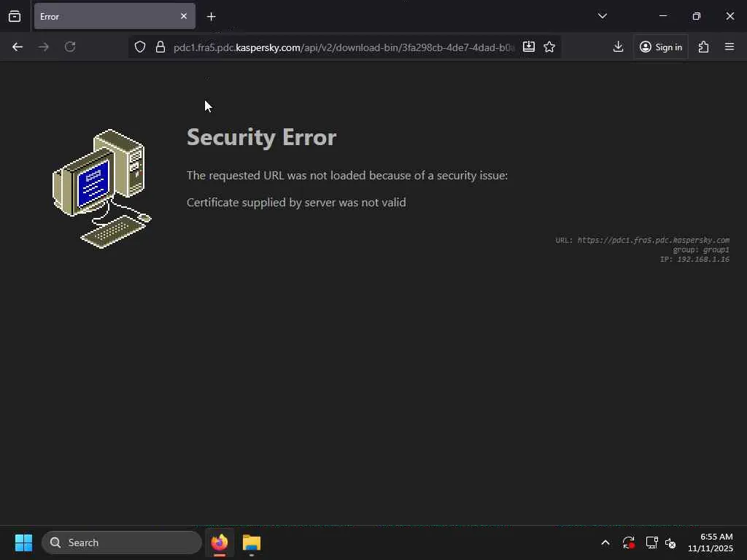Show site security info via the padlock icon
The height and width of the screenshot is (560, 747).
160,47
